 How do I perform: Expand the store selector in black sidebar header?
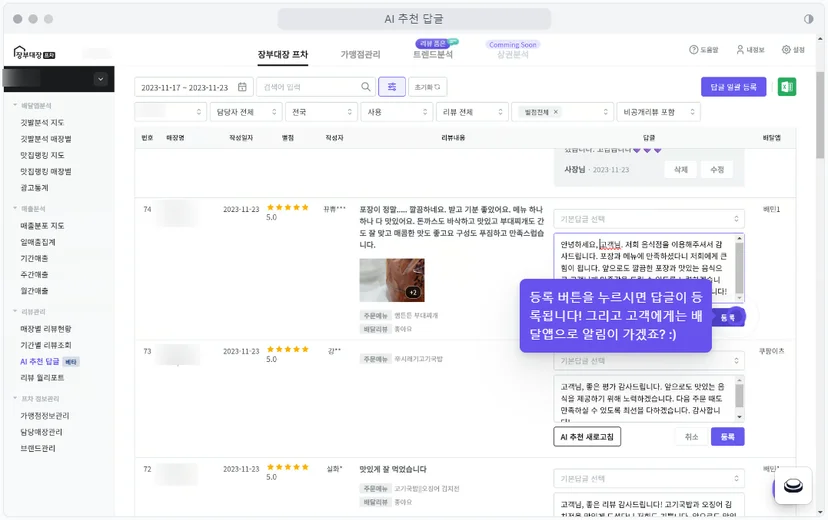100,79
